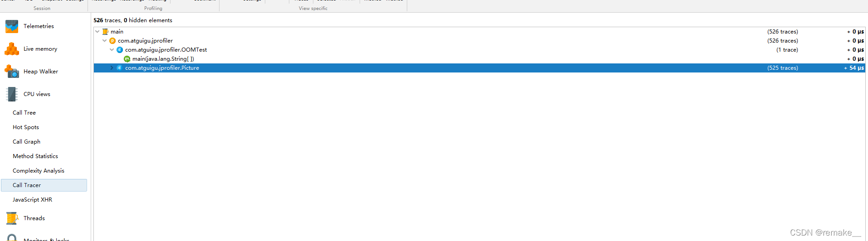Click the Profiling toolbar group label

[153, 9]
